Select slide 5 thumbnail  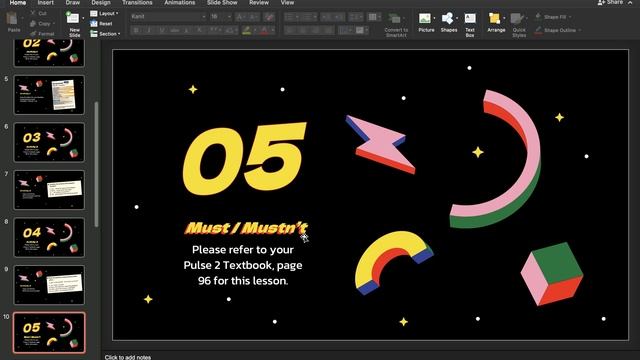pyautogui.click(x=49, y=95)
